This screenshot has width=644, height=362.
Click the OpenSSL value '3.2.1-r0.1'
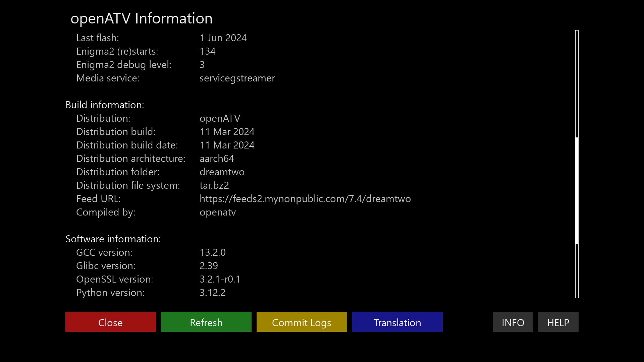coord(220,279)
